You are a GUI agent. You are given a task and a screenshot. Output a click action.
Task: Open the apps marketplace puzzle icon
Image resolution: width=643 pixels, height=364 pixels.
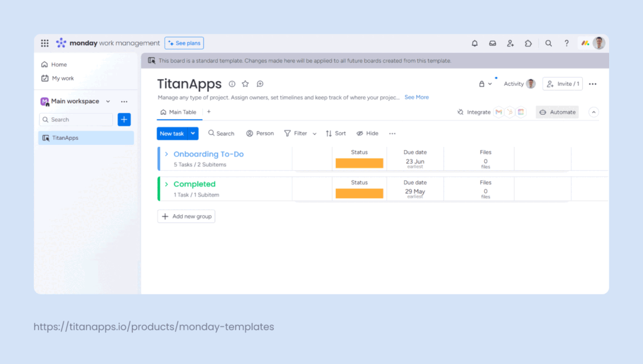coord(528,43)
